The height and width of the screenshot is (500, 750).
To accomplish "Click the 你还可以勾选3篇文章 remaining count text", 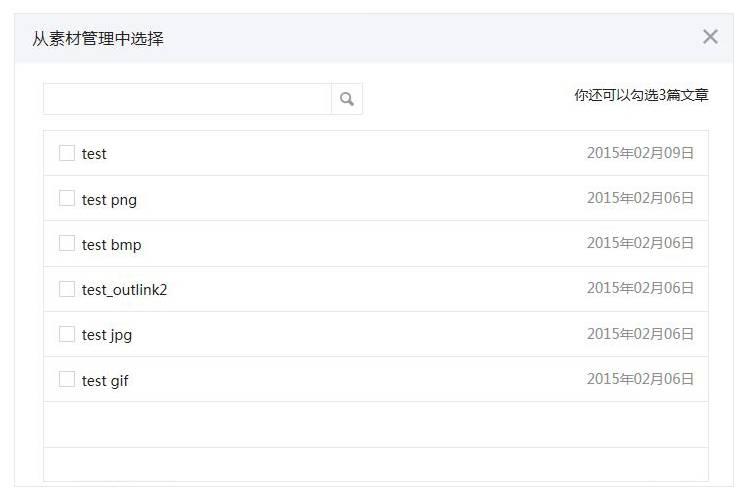I will [641, 95].
